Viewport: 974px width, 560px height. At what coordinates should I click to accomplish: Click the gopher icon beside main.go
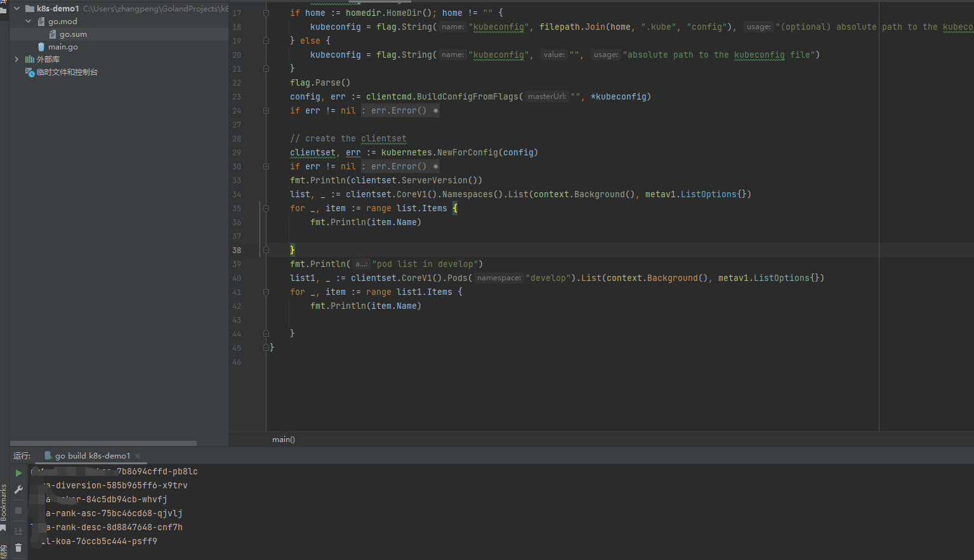41,47
